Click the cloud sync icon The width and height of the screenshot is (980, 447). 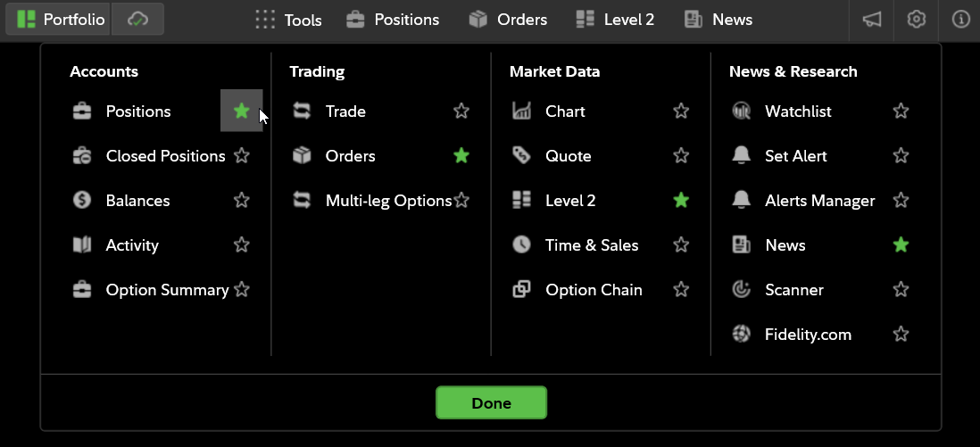coord(137,20)
